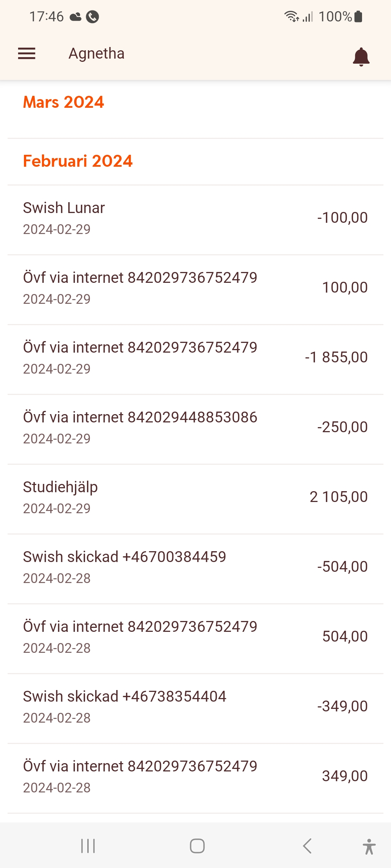The image size is (391, 868).
Task: Select the 349,00 internet transfer entry
Action: 195,776
